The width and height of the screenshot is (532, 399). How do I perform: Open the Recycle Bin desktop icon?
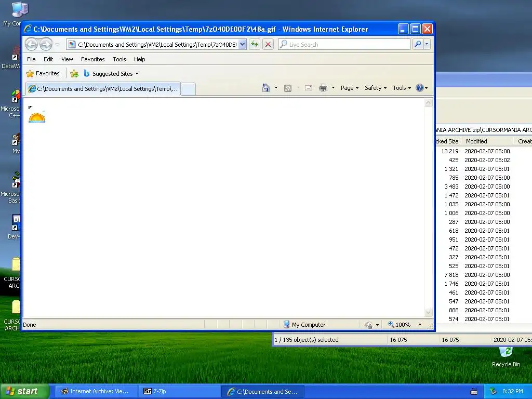coord(506,356)
